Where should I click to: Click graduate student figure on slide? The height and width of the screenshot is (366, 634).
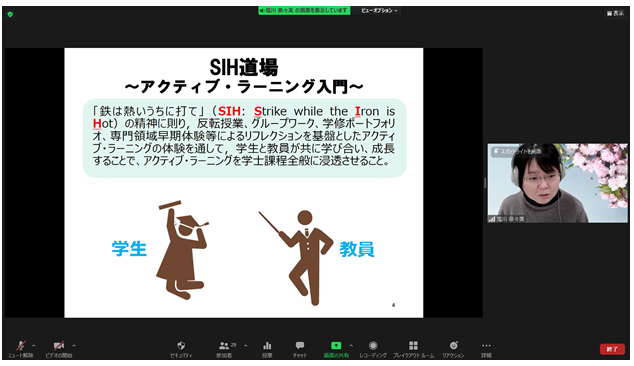tap(182, 250)
